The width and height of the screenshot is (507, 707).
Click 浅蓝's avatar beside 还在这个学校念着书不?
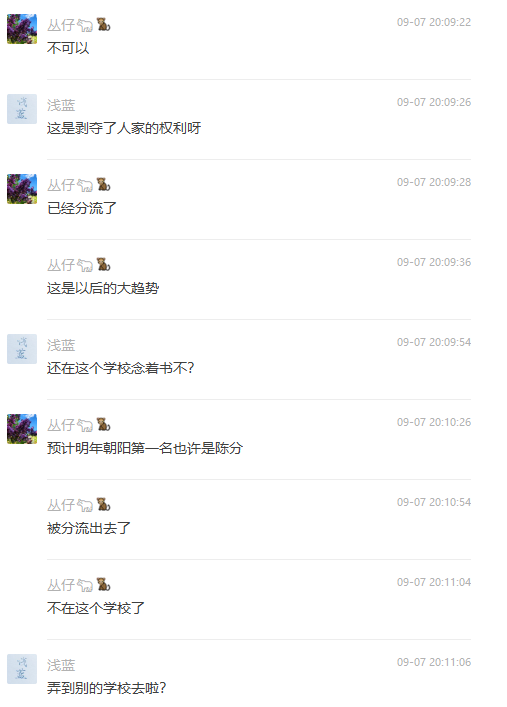pos(22,349)
